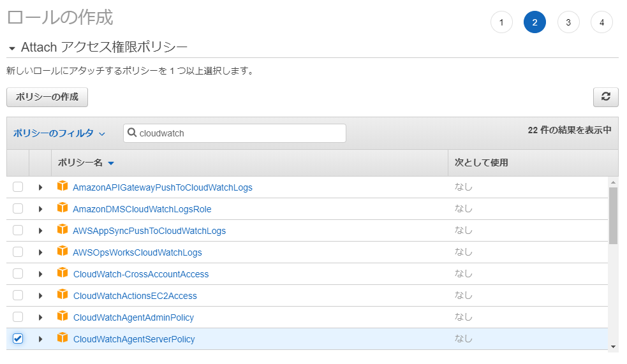627x364 pixels.
Task: Click the scrollbar up arrow
Action: pyautogui.click(x=613, y=182)
